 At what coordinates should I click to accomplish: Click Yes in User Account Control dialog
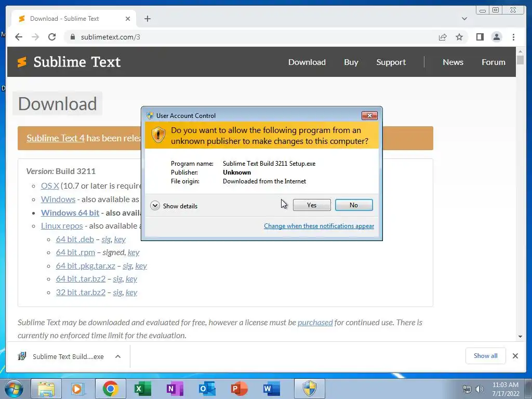point(312,205)
